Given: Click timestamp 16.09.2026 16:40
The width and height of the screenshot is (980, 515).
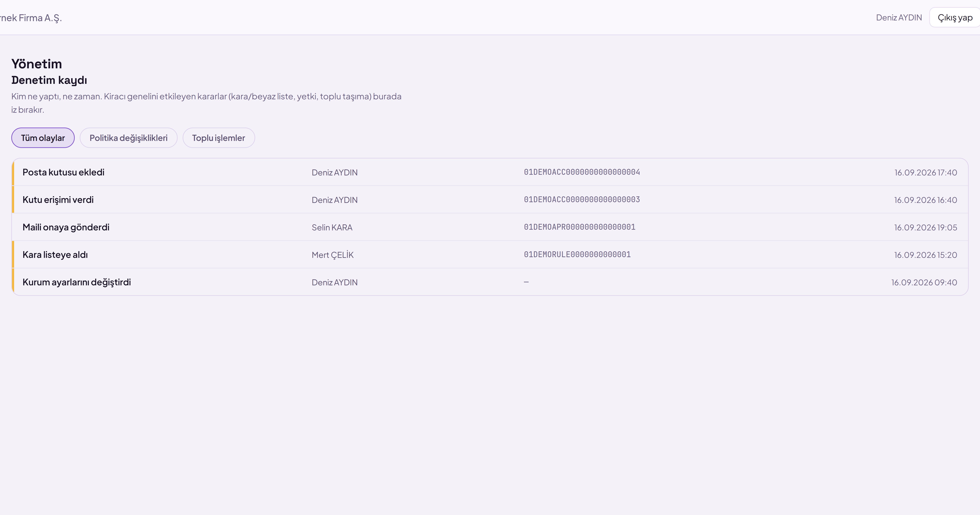Looking at the screenshot, I should (x=925, y=200).
